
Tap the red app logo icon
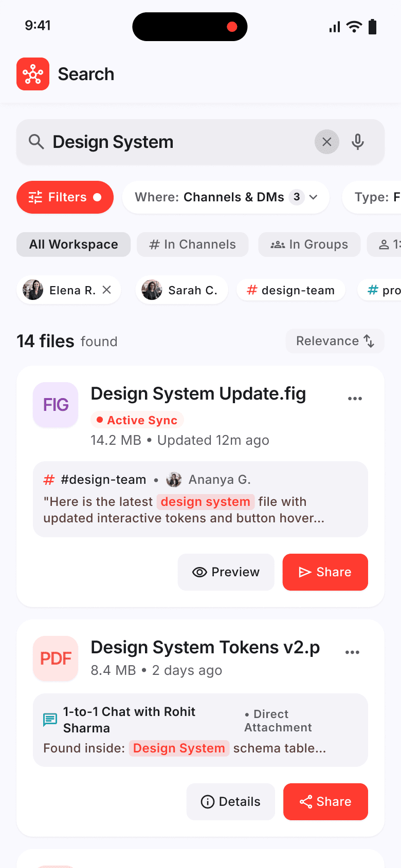pyautogui.click(x=33, y=74)
